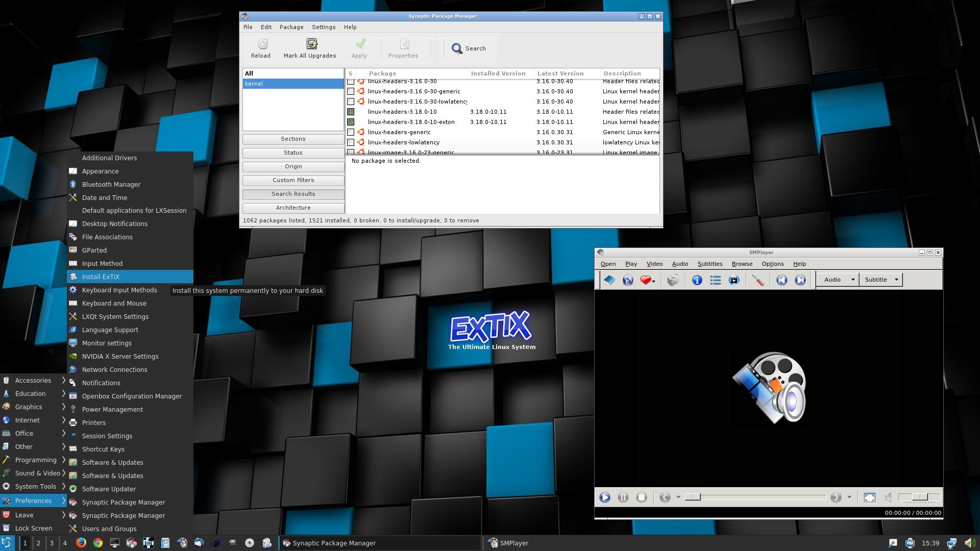This screenshot has height=551, width=980.
Task: Open SMPlayer preferences via screwdriver icon
Action: point(757,280)
